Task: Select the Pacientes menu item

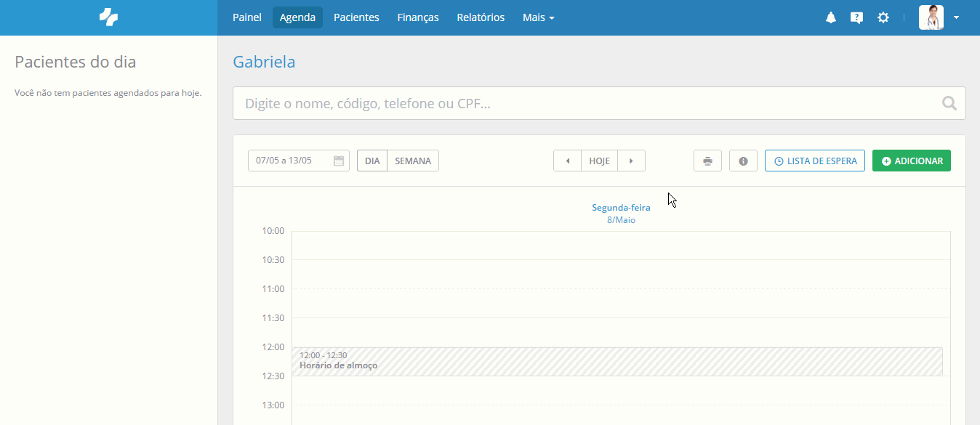Action: click(356, 17)
